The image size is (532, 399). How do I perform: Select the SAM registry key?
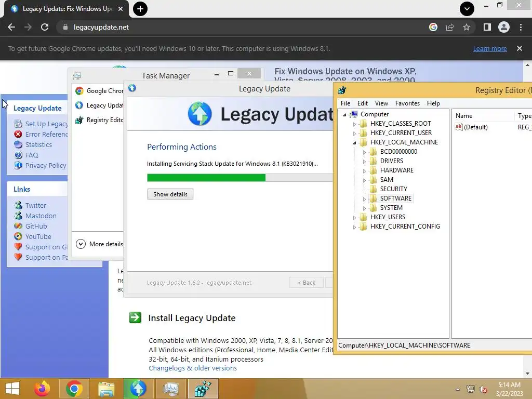pyautogui.click(x=387, y=179)
